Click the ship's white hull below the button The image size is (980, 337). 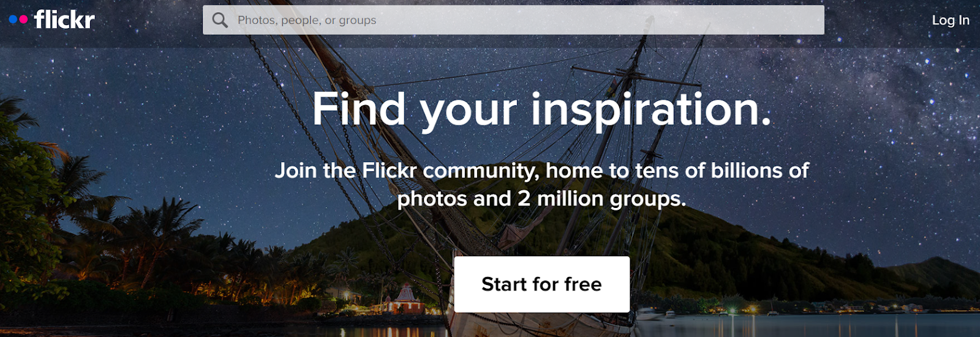[x=539, y=323]
